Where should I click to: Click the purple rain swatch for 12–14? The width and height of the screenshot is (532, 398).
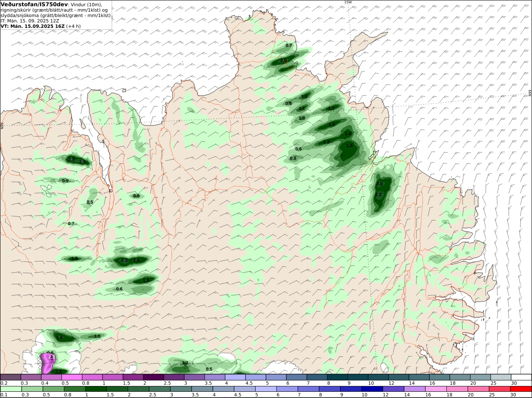[x=393, y=389]
